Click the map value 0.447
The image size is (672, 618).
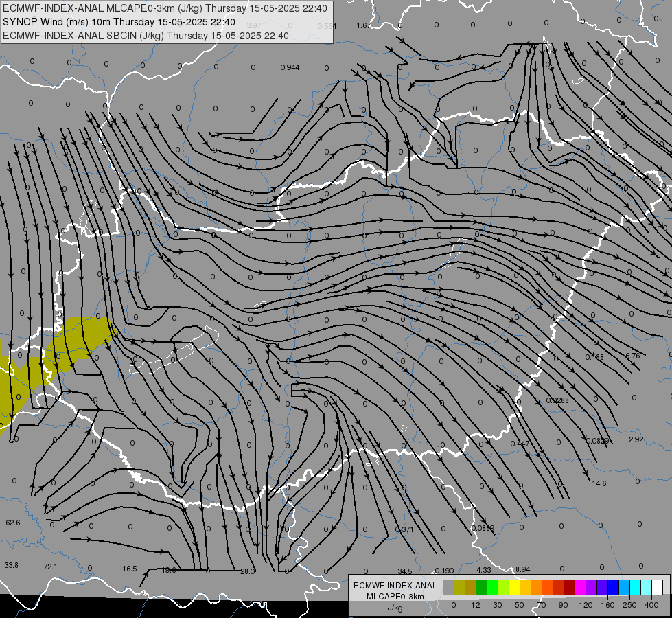(520, 444)
